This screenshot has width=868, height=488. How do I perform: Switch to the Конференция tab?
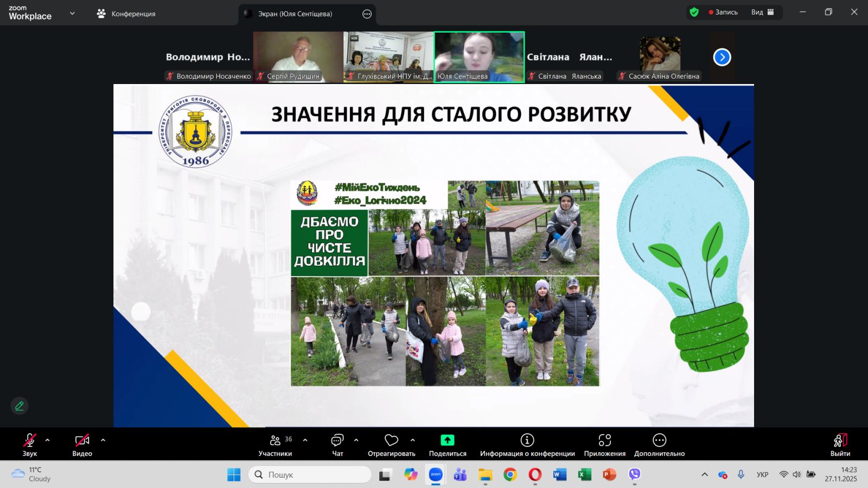[x=126, y=14]
